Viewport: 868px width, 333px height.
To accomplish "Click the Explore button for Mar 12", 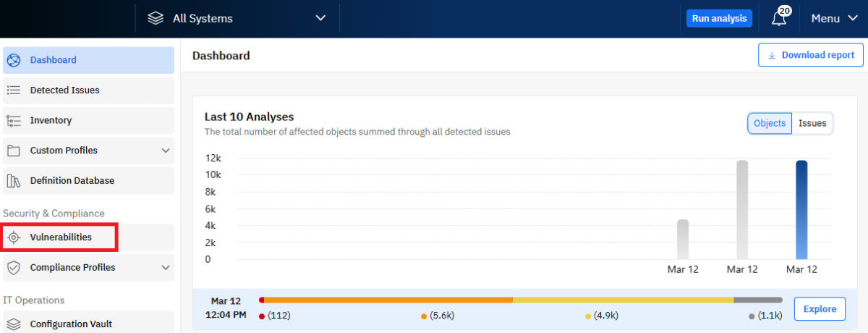I will [820, 309].
